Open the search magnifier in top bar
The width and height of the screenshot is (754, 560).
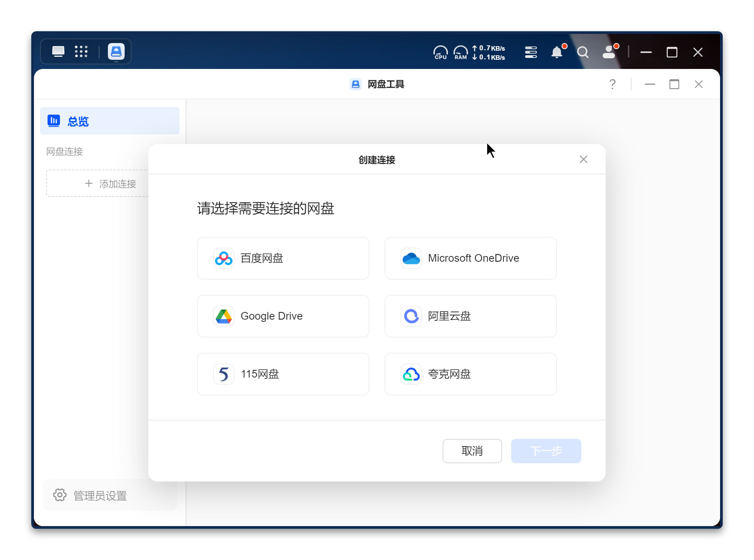(582, 52)
